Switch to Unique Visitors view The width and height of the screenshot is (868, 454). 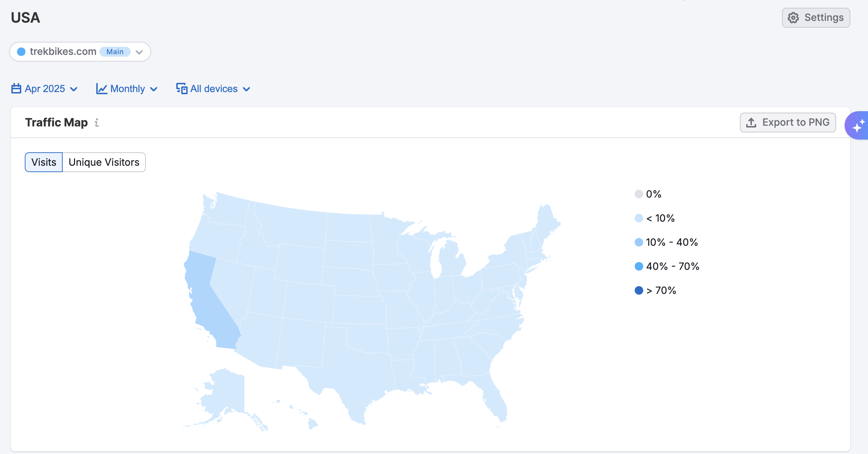(104, 162)
